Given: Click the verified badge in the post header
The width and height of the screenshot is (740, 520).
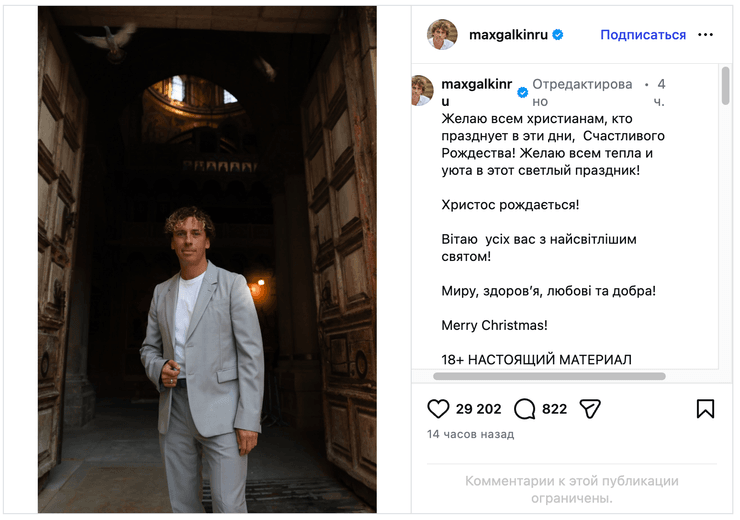Looking at the screenshot, I should (558, 35).
